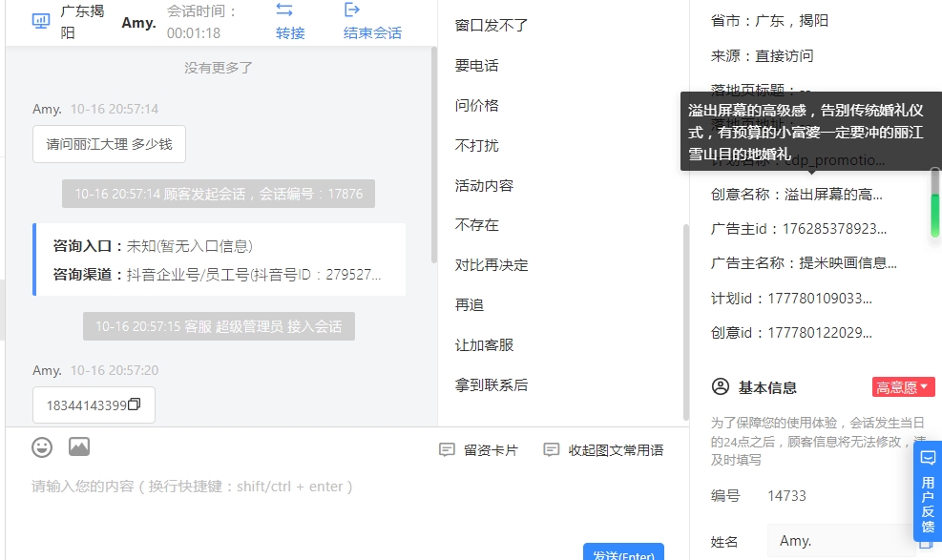
Task: Click 留资卡片 button text
Action: tap(491, 450)
